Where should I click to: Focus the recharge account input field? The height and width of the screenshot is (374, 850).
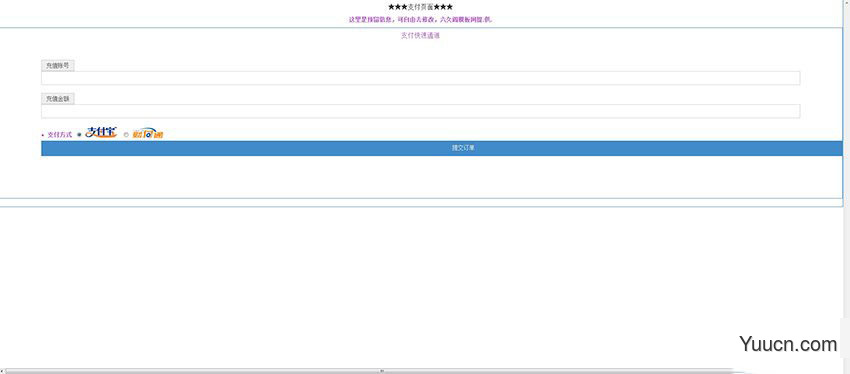[x=421, y=78]
